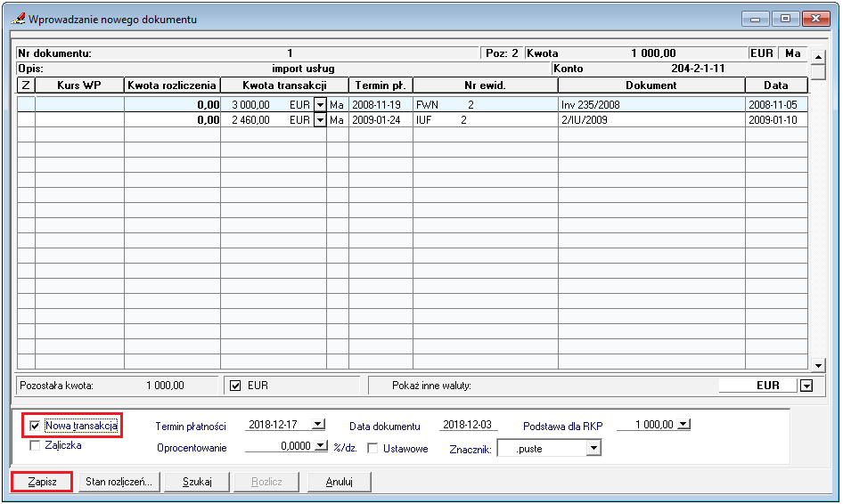Image resolution: width=843 pixels, height=504 pixels.
Task: Click the Z column header
Action: pyautogui.click(x=27, y=85)
